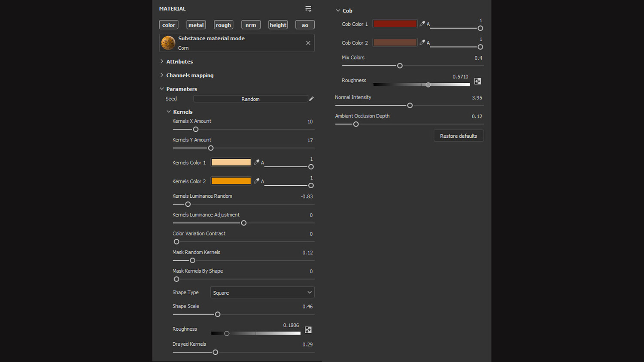The height and width of the screenshot is (362, 644).
Task: Click the Kernels Roughness texture picker icon
Action: coord(308,330)
